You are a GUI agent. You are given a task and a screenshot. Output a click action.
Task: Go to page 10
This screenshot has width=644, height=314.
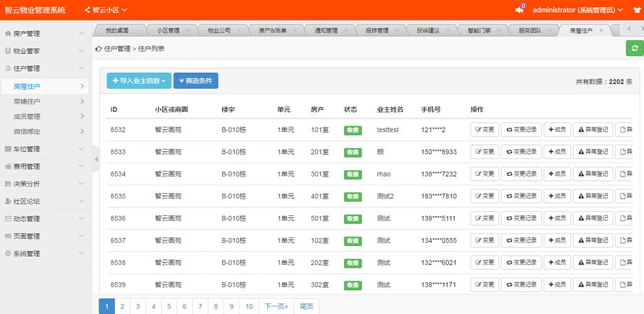coord(249,306)
